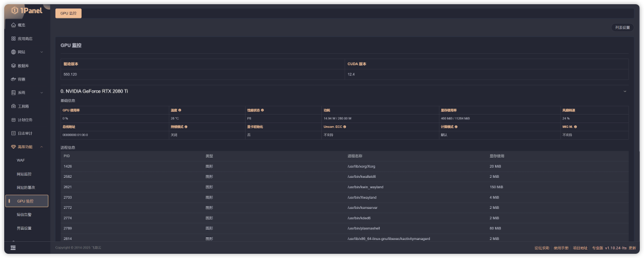Click the 24 % fan speed value
This screenshot has width=644, height=258.
coord(566,118)
